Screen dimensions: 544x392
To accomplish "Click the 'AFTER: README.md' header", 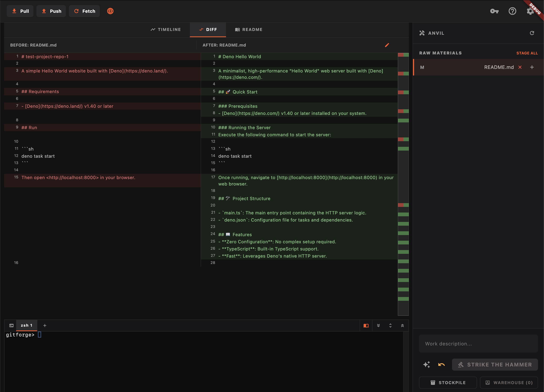I will 224,45.
